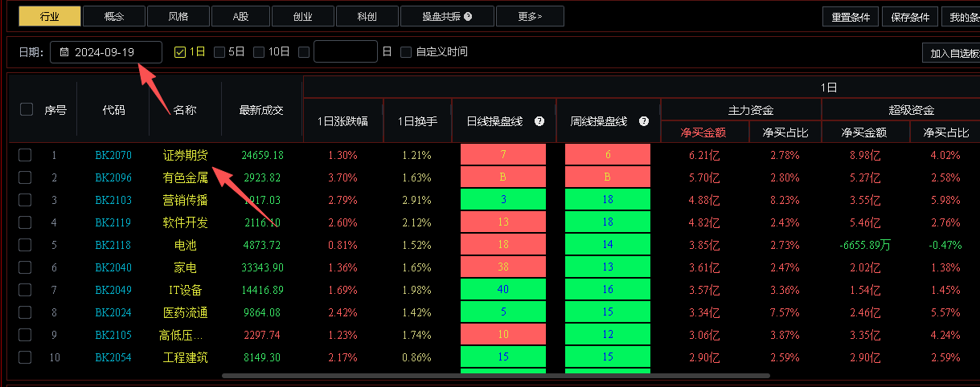Click the calendar icon in date field
Image resolution: width=980 pixels, height=387 pixels.
click(64, 52)
